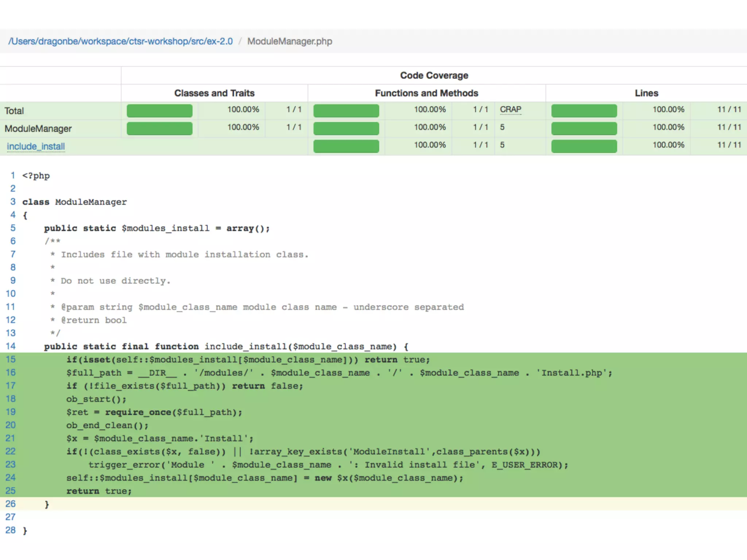Click line number 15 anchor
This screenshot has width=747, height=560.
click(x=11, y=359)
